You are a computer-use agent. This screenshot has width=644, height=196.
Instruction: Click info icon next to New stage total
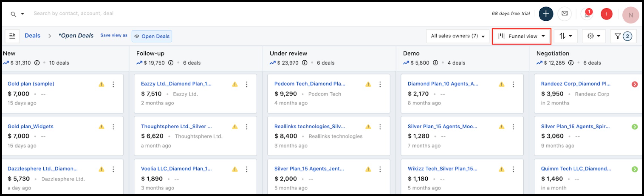(37, 63)
